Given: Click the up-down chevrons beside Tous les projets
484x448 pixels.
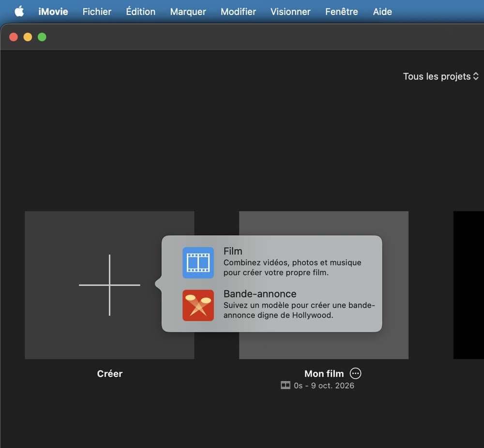Looking at the screenshot, I should [476, 76].
